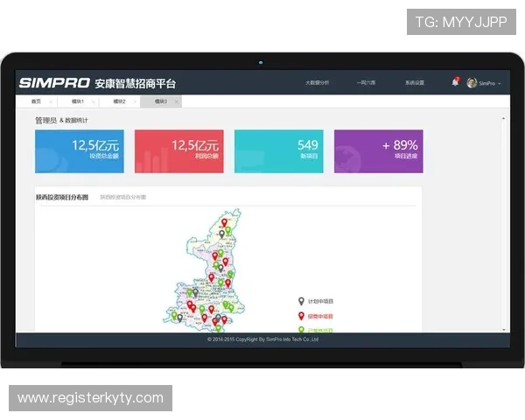
Task: Click the scrollbar up arrow
Action: [503, 119]
